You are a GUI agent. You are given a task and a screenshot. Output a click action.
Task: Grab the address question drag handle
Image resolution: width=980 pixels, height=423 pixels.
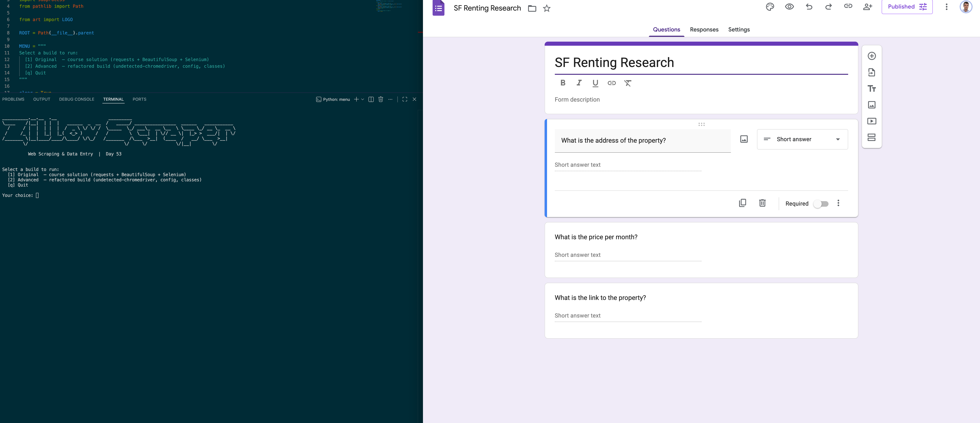[701, 124]
